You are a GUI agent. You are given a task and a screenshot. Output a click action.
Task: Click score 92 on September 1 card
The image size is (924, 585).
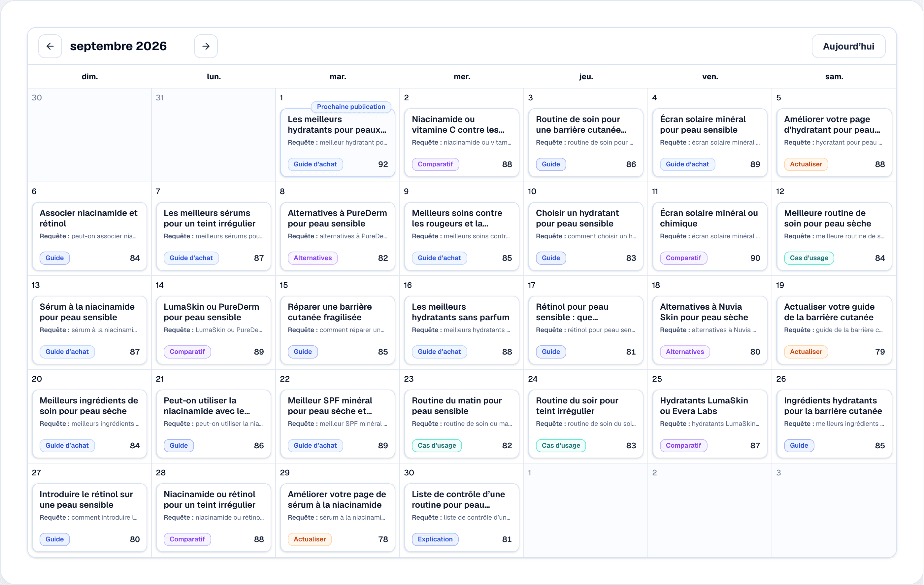click(382, 164)
